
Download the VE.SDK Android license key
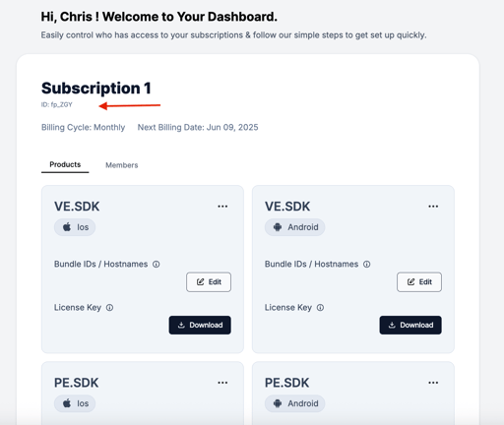[410, 325]
